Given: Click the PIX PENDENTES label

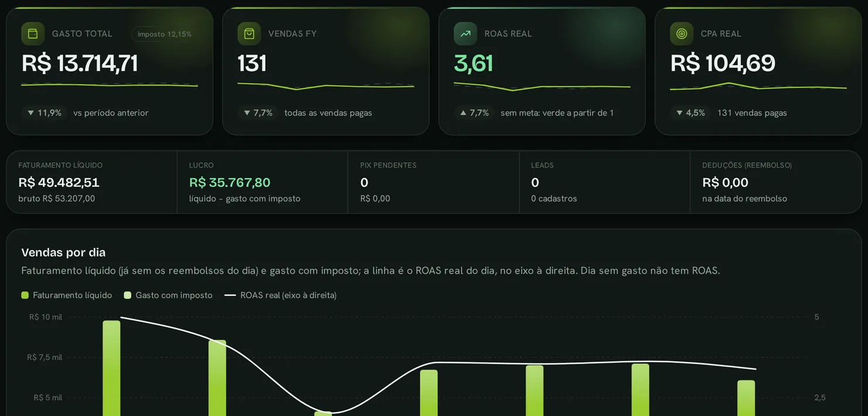Looking at the screenshot, I should pos(388,165).
